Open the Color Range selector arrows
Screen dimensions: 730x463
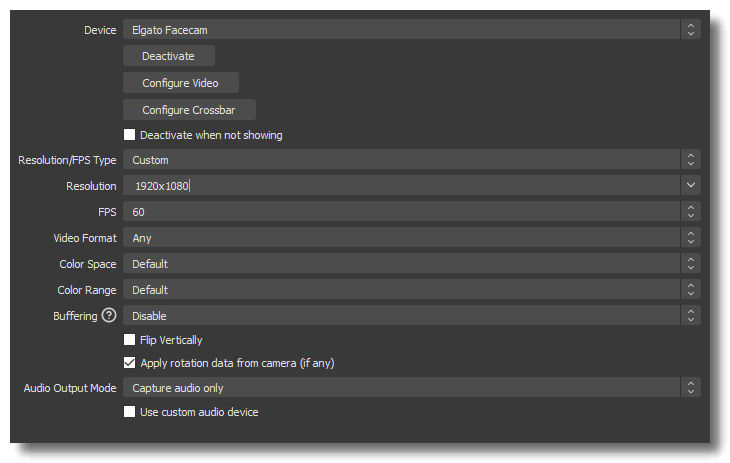tap(691, 290)
